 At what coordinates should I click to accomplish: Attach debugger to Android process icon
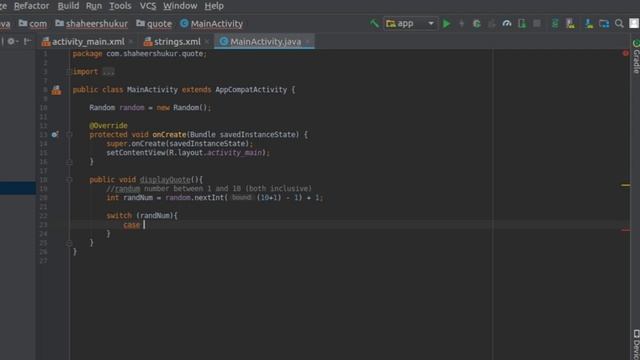(522, 24)
